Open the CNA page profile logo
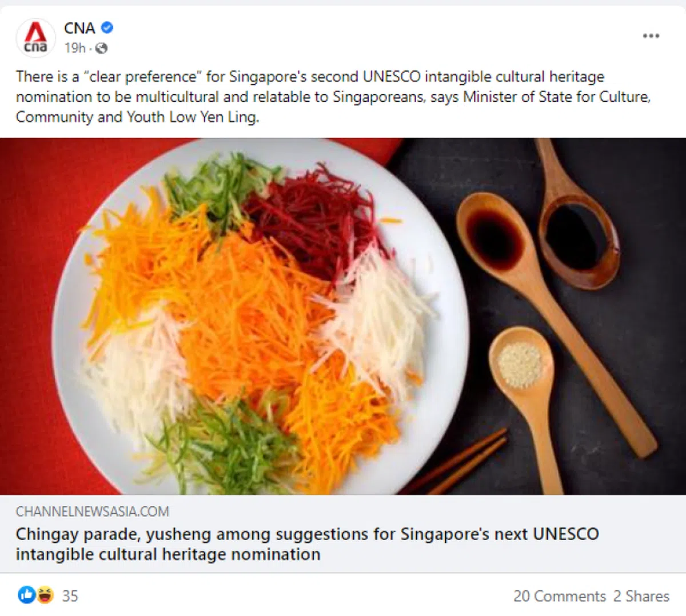 (35, 38)
